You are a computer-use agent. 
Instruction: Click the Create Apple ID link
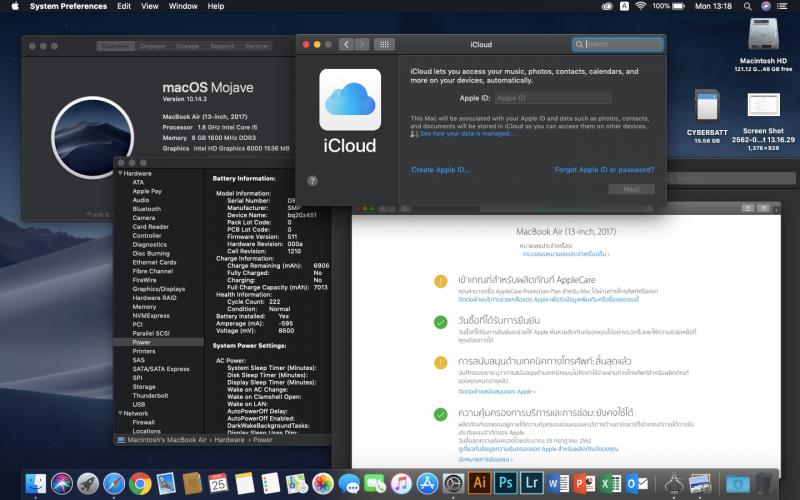(440, 170)
